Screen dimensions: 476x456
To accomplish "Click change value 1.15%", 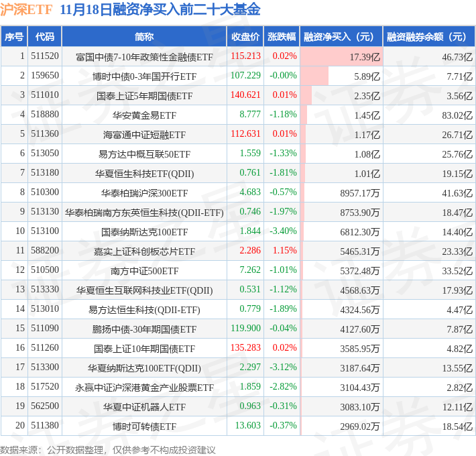I will (284, 250).
